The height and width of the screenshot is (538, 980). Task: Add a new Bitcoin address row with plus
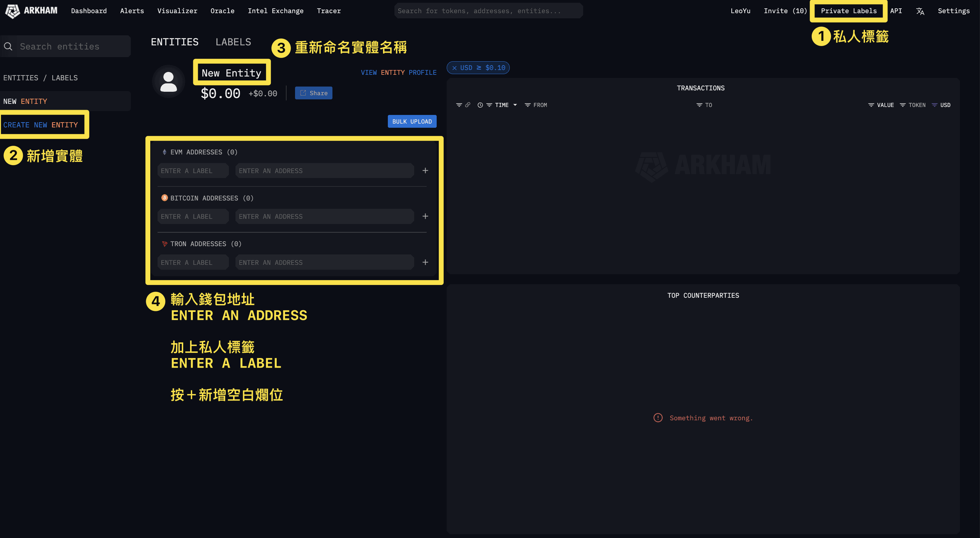(425, 216)
